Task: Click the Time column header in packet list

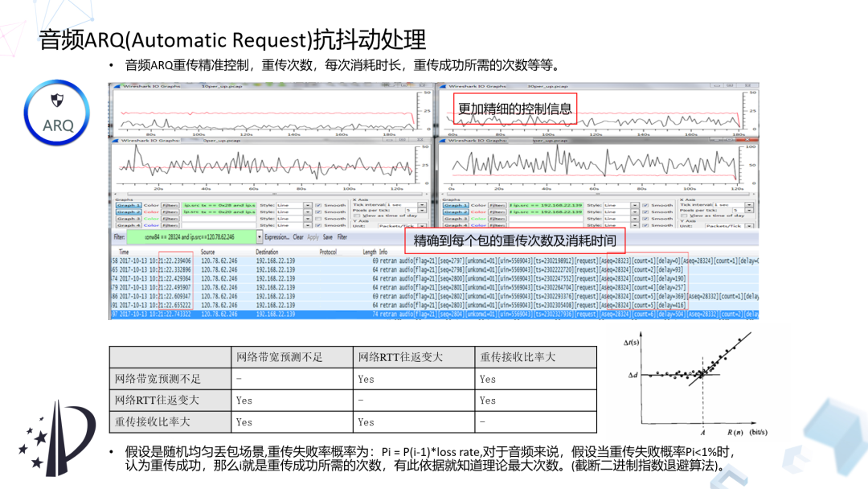Action: click(x=124, y=252)
